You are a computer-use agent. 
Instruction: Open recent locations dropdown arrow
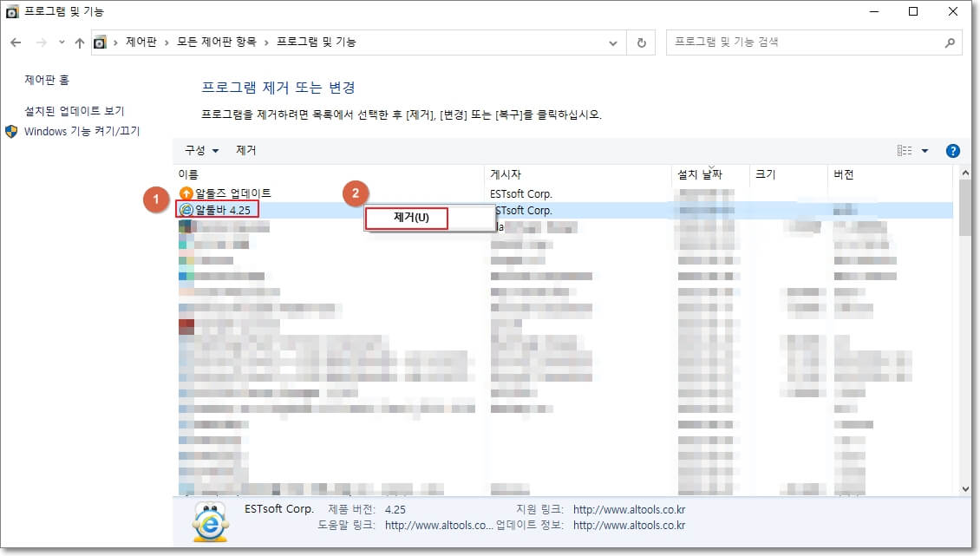tap(62, 43)
